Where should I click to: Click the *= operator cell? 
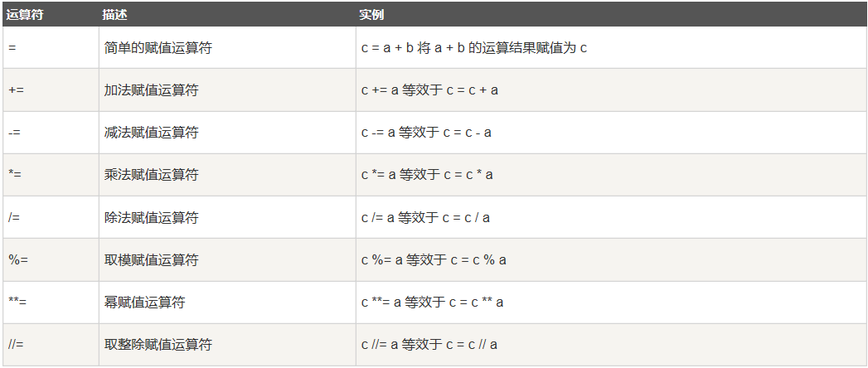click(14, 175)
